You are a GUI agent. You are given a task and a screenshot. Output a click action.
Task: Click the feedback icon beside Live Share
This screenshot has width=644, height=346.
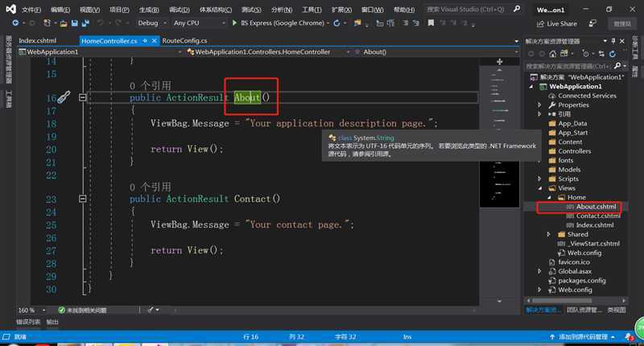pyautogui.click(x=592, y=23)
